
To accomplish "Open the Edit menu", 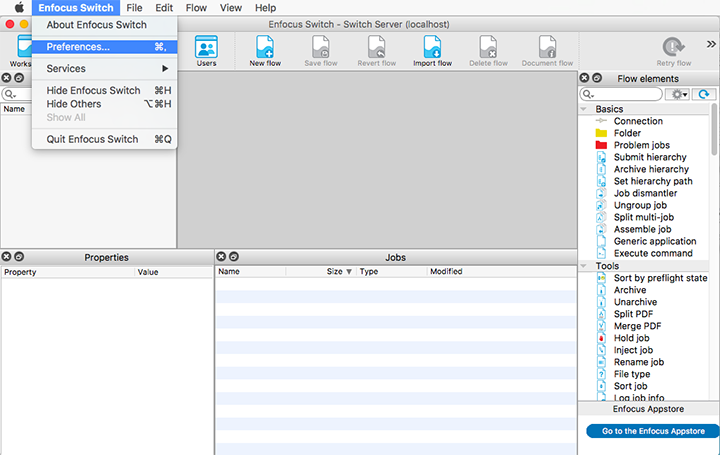I will coord(164,8).
